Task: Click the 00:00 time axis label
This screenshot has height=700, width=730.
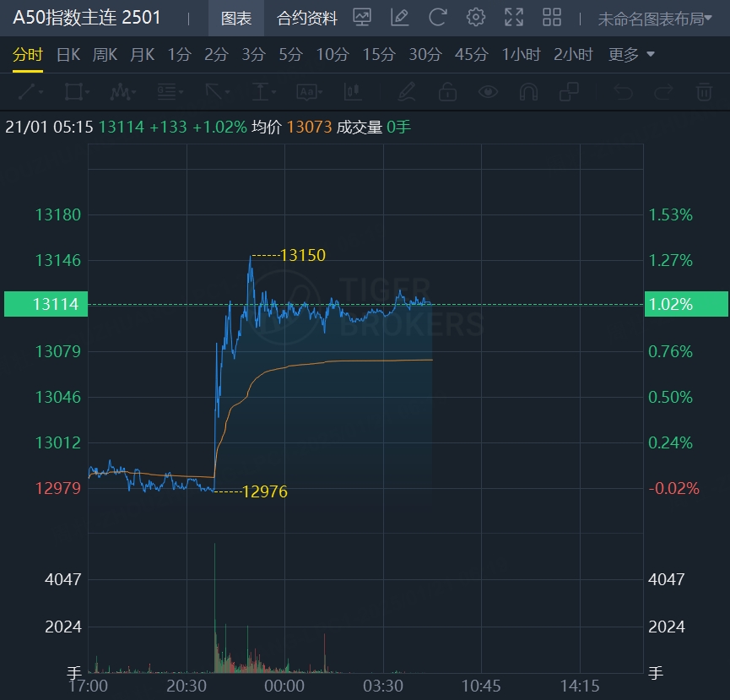Action: [x=284, y=686]
